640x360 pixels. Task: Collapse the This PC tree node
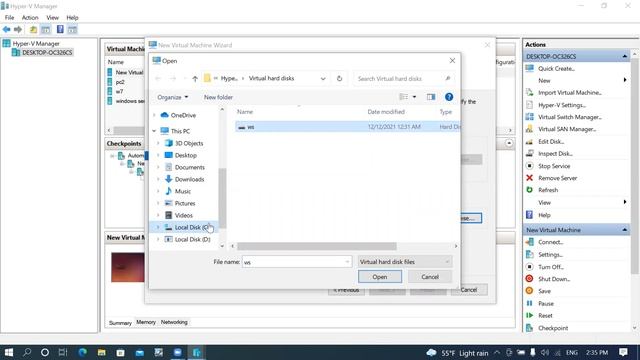click(x=154, y=131)
